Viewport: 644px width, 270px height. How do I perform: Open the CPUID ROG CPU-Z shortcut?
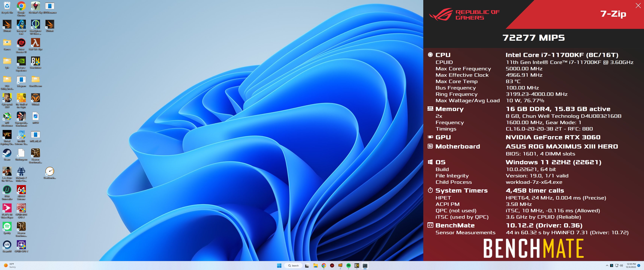(x=21, y=211)
